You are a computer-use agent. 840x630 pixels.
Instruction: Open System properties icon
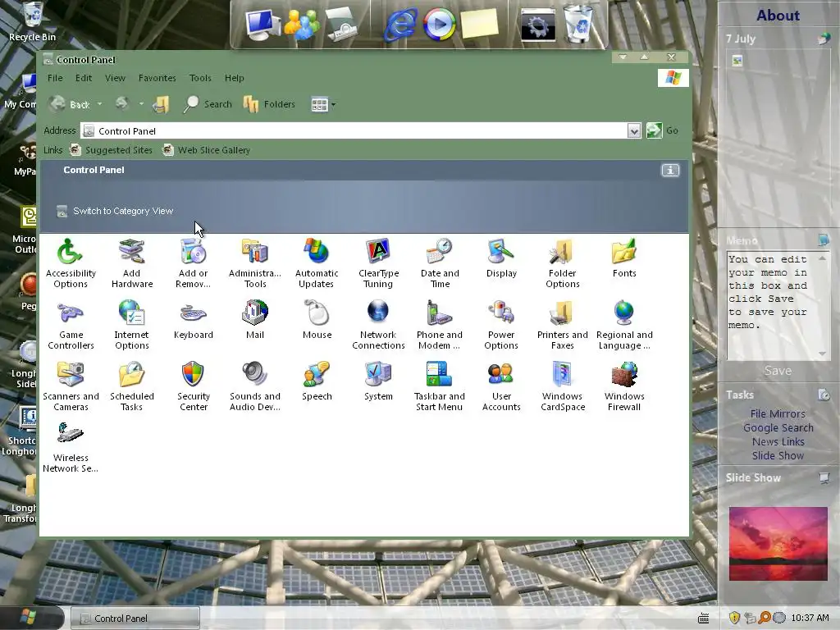[378, 381]
